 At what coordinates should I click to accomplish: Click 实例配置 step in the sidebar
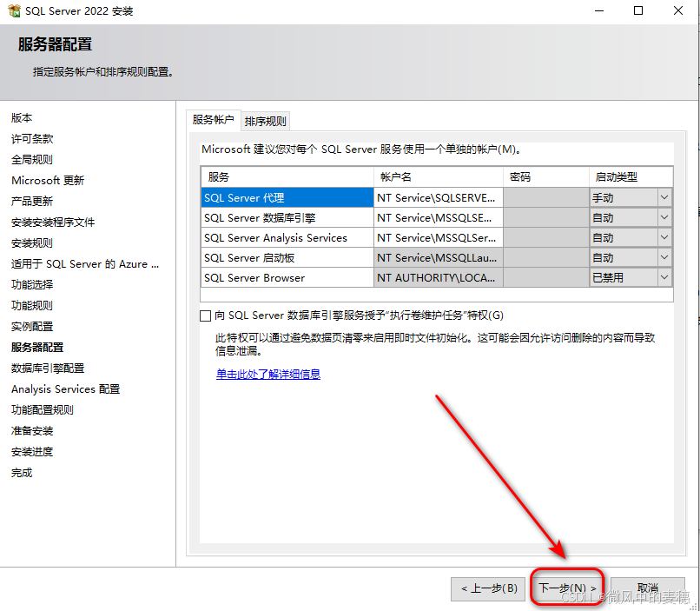coord(32,327)
